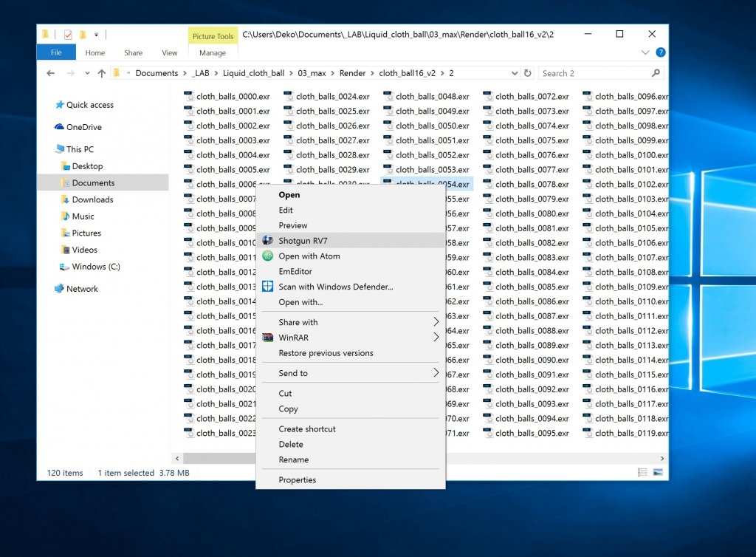Open the address bar history dropdown

(515, 73)
